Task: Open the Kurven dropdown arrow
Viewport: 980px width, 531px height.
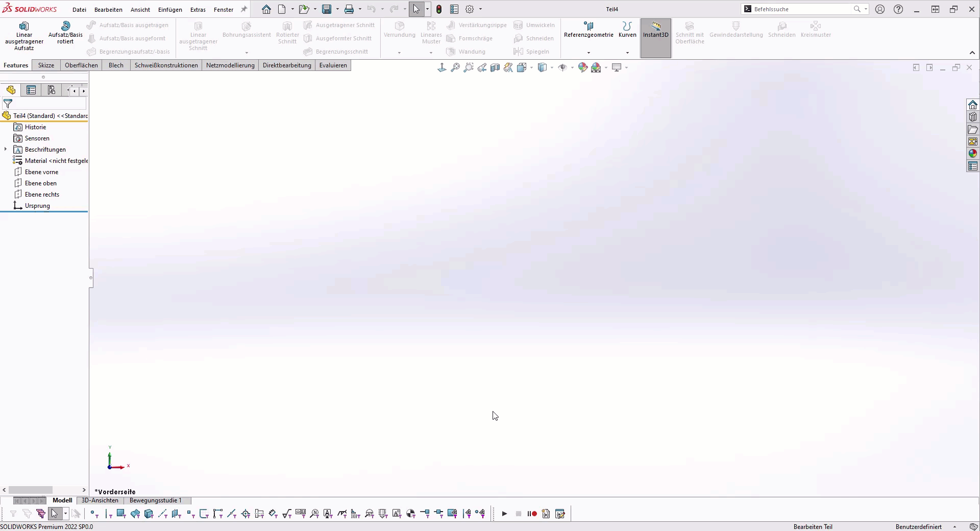Action: click(x=627, y=53)
